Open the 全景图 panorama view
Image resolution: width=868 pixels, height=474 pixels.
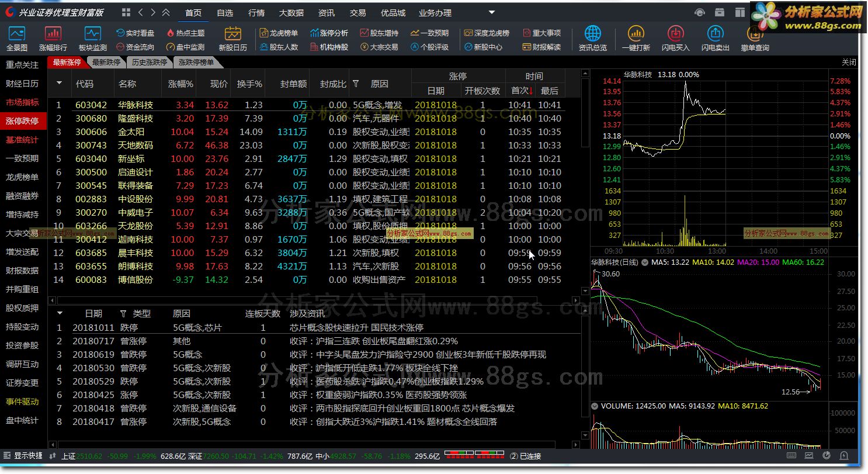click(17, 39)
